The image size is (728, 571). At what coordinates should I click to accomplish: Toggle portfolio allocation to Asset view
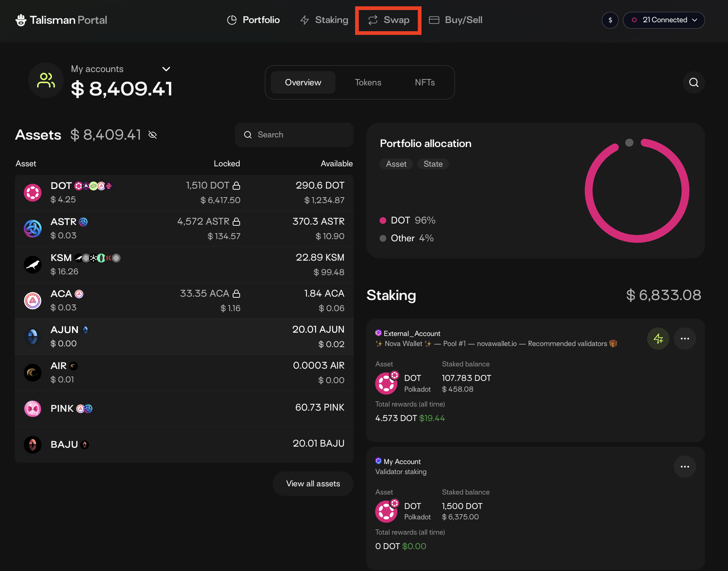pyautogui.click(x=396, y=164)
